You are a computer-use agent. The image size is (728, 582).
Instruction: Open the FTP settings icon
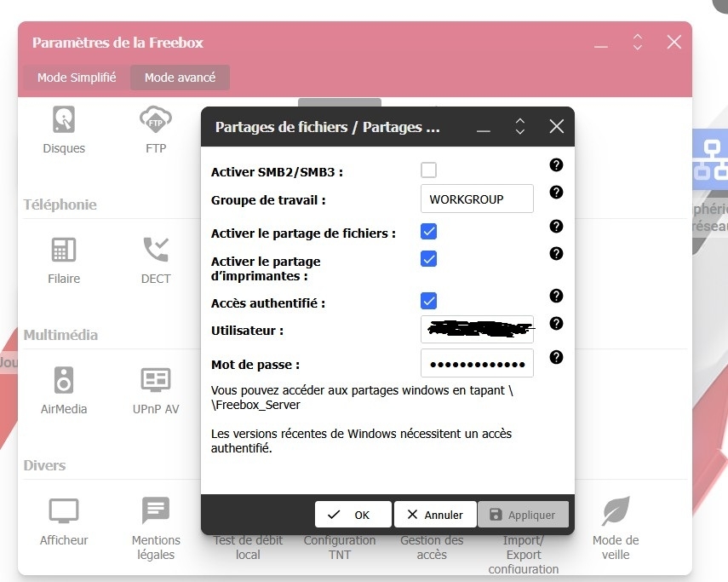click(x=156, y=119)
